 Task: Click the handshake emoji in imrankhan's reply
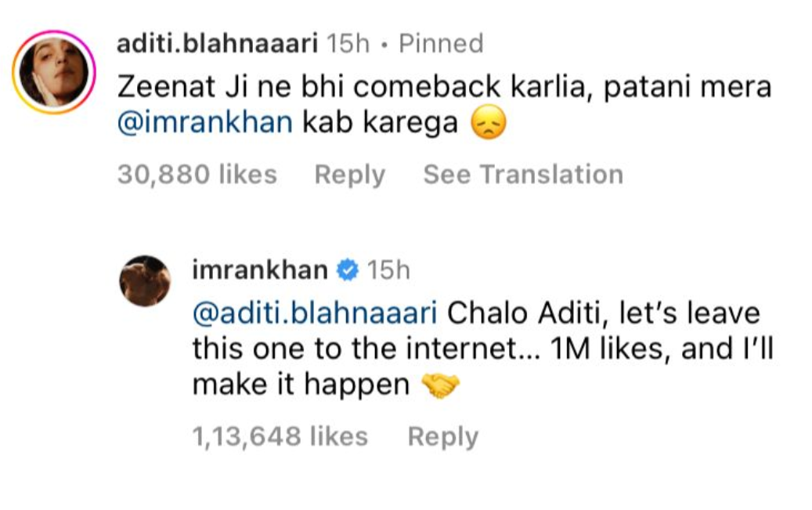[x=439, y=385]
